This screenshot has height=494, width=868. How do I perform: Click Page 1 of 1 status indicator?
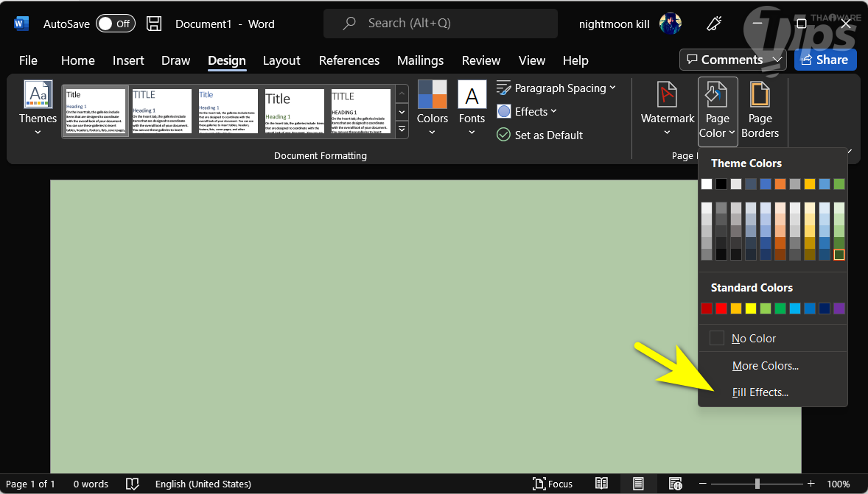(30, 484)
